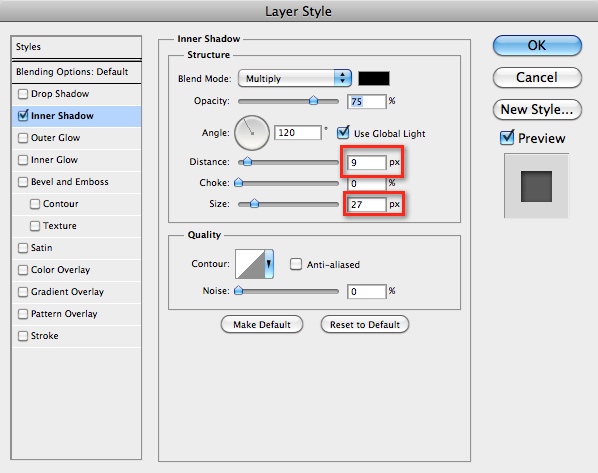Select the Gradient Overlay row label
Screen dimensions: 598x473
tap(68, 292)
